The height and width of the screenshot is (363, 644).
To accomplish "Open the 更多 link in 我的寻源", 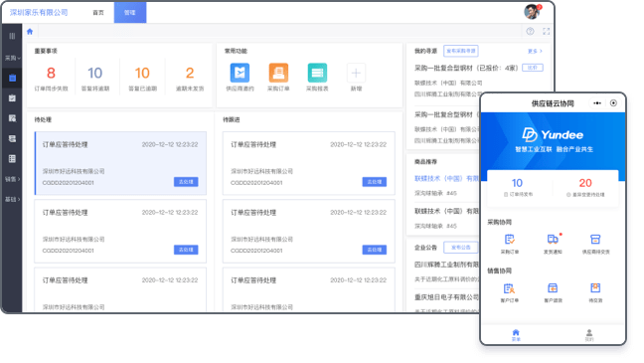I will [x=535, y=51].
